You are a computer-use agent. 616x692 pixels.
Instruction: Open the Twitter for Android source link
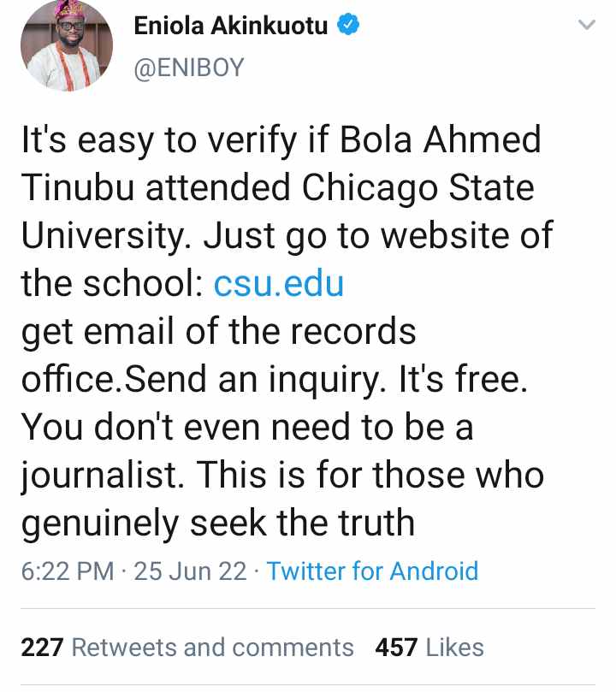click(372, 571)
